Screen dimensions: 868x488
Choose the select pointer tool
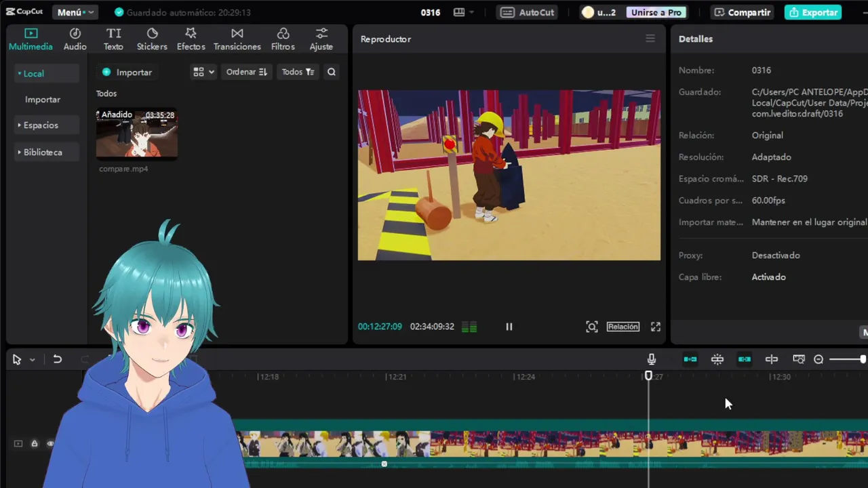click(x=17, y=360)
